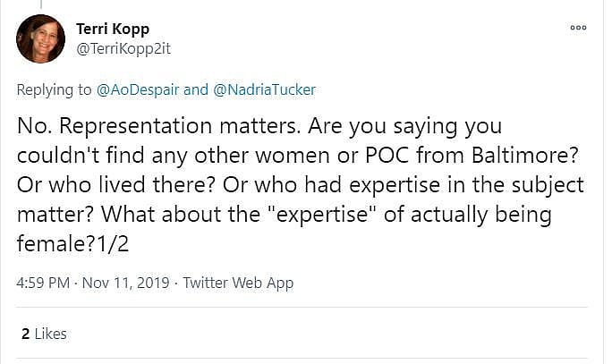Click the thread connector line above avatar
This screenshot has height=364, width=612.
click(x=40, y=4)
